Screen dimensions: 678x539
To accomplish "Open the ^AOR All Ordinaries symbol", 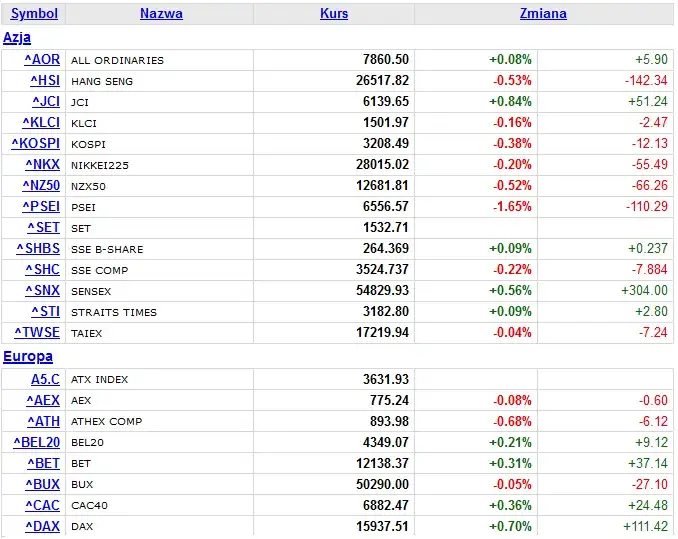I will pos(42,59).
